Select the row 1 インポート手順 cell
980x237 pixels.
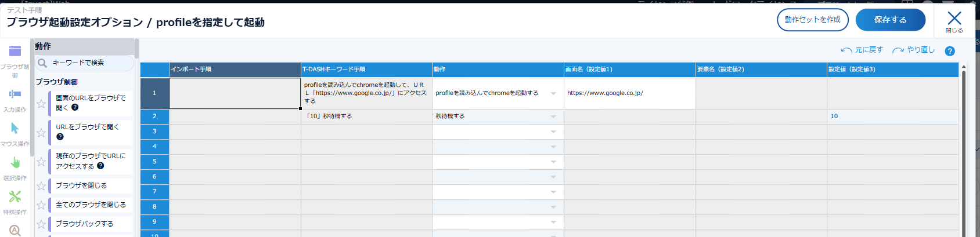click(x=235, y=93)
